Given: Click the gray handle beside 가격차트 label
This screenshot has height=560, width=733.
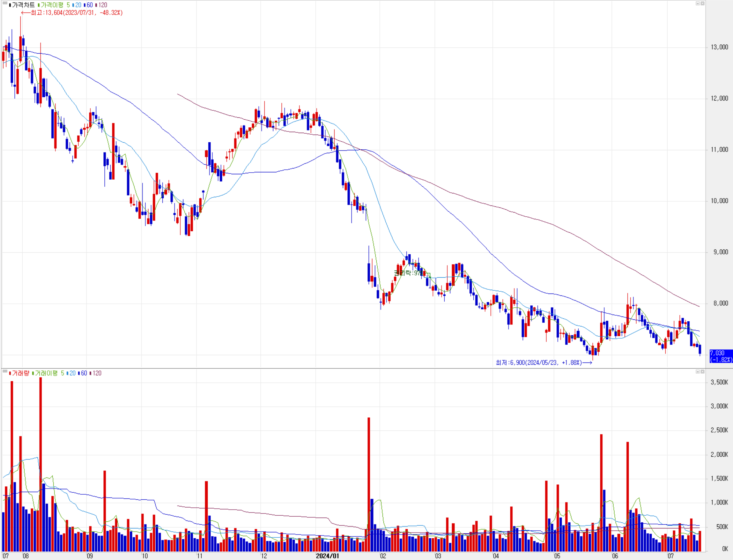Looking at the screenshot, I should coord(5,3).
